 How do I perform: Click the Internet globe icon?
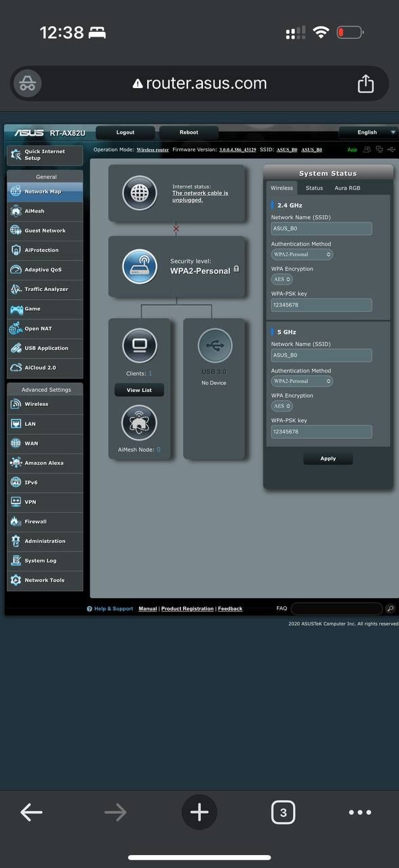tap(140, 193)
